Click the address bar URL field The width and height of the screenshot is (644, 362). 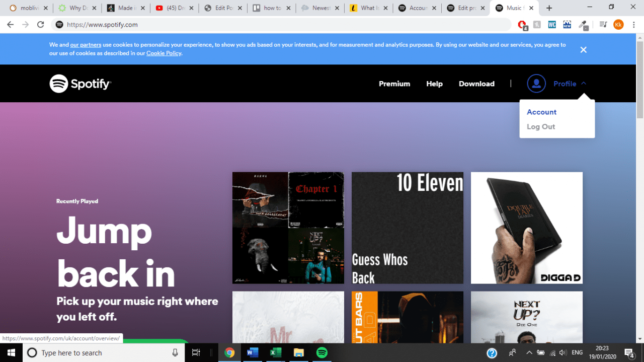pos(282,24)
